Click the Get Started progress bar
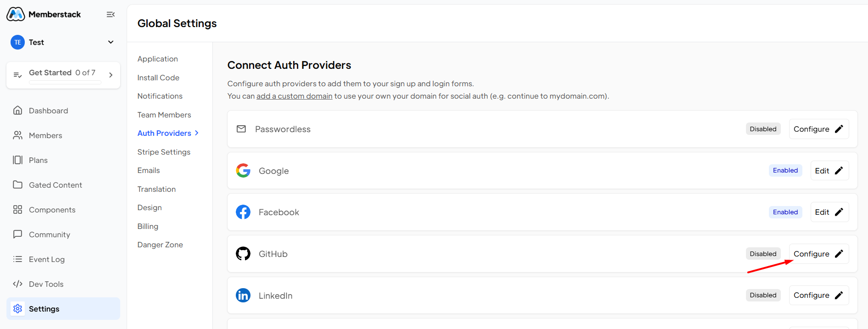The height and width of the screenshot is (329, 868). click(x=65, y=83)
